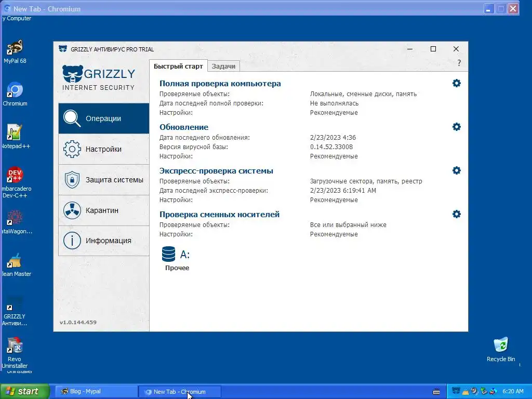Click Загрузочные сектора, память, реестр text
532x399 pixels.
click(366, 181)
